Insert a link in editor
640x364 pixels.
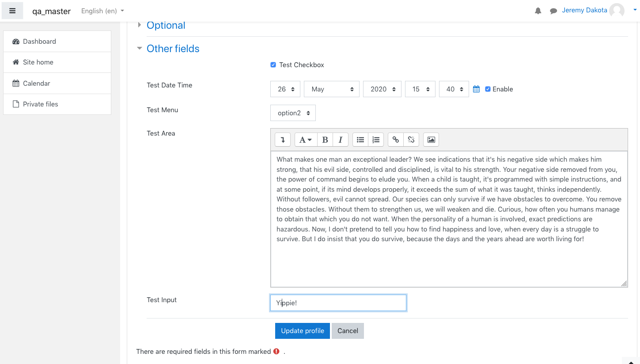tap(396, 140)
